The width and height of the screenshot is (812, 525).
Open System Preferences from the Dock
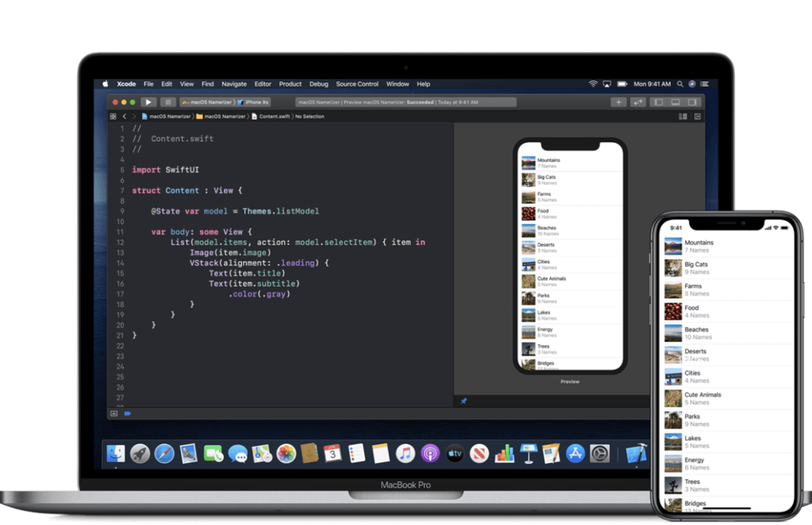600,454
